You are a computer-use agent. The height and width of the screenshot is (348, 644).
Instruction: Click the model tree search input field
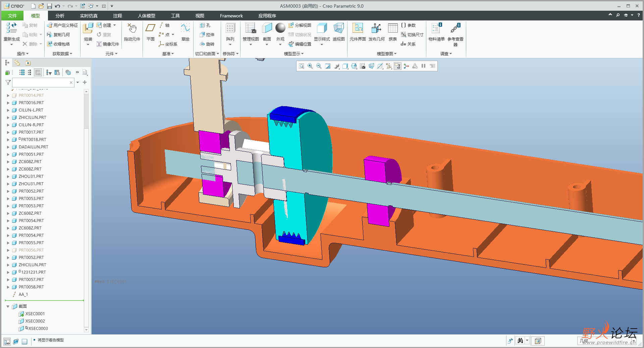pyautogui.click(x=41, y=82)
